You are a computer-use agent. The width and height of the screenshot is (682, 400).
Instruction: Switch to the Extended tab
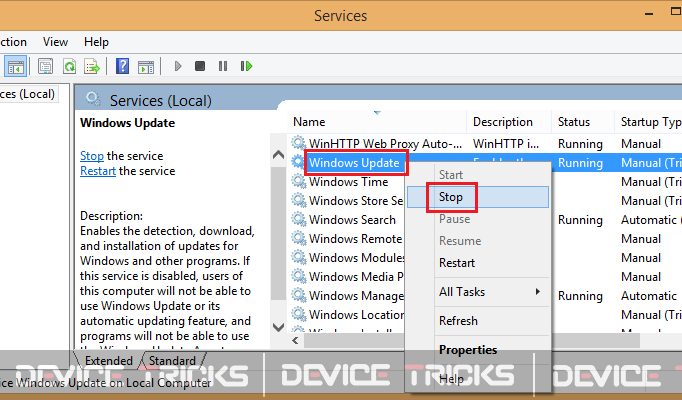[x=108, y=360]
